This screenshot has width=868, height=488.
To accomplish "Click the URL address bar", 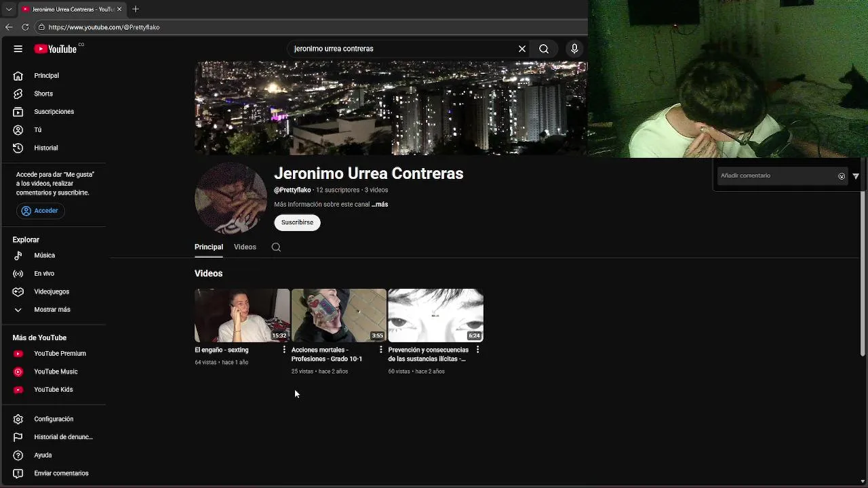I will [312, 27].
